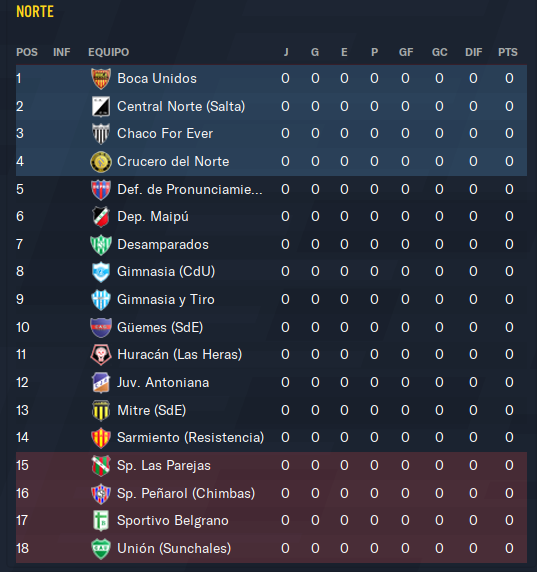Select the Unión (Sunchales) crest
The width and height of the screenshot is (537, 572).
(x=101, y=549)
